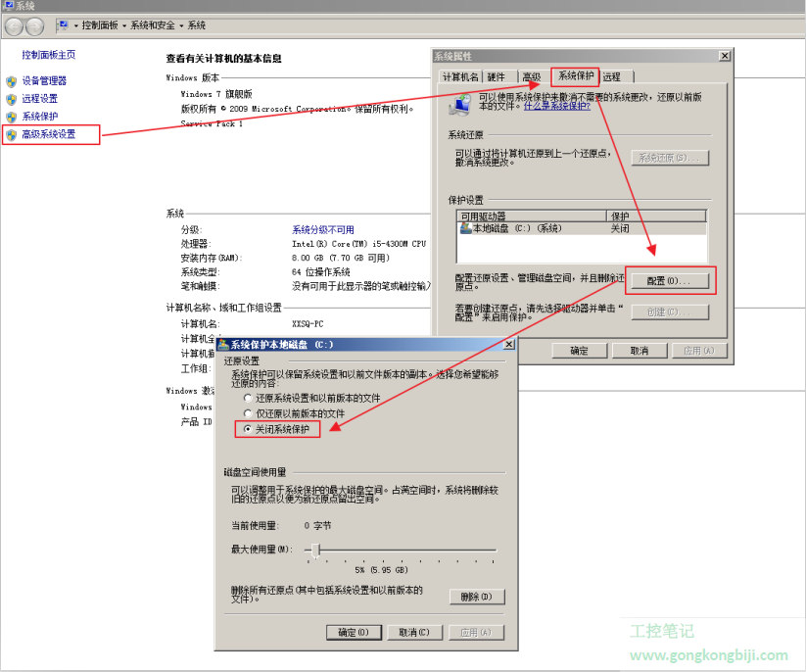Click shield icon beside 远程设置

[12, 99]
